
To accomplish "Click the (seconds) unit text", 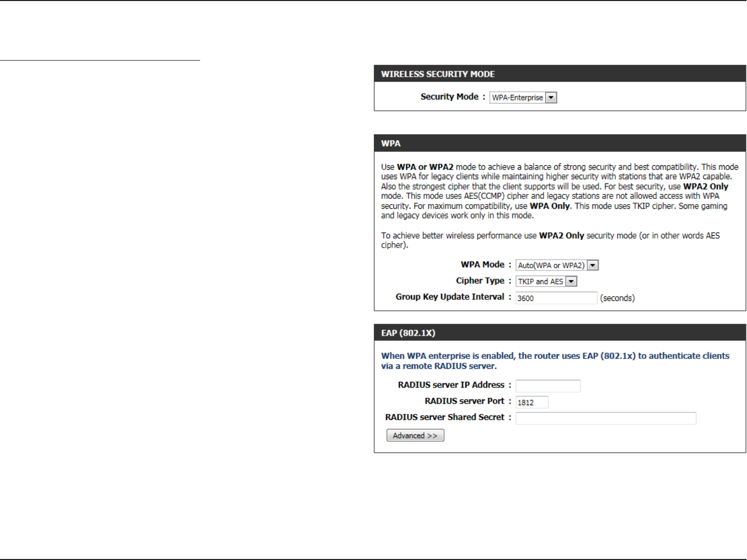I will click(617, 298).
